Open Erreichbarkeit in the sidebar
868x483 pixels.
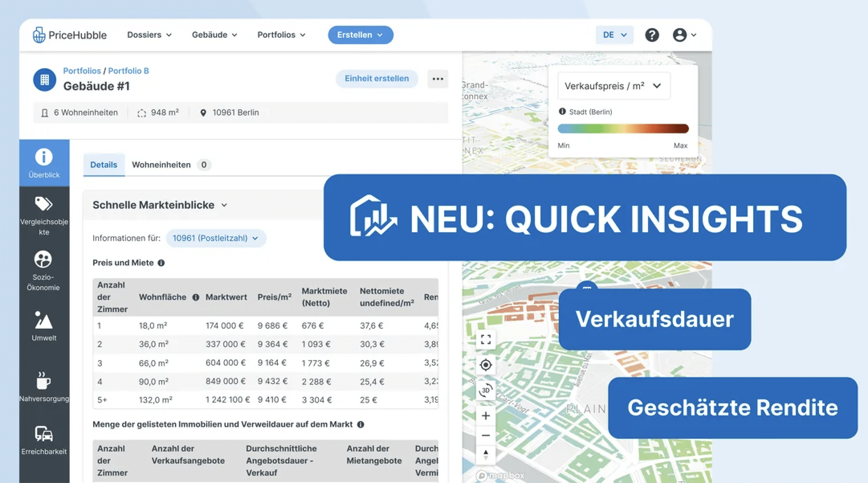point(44,440)
